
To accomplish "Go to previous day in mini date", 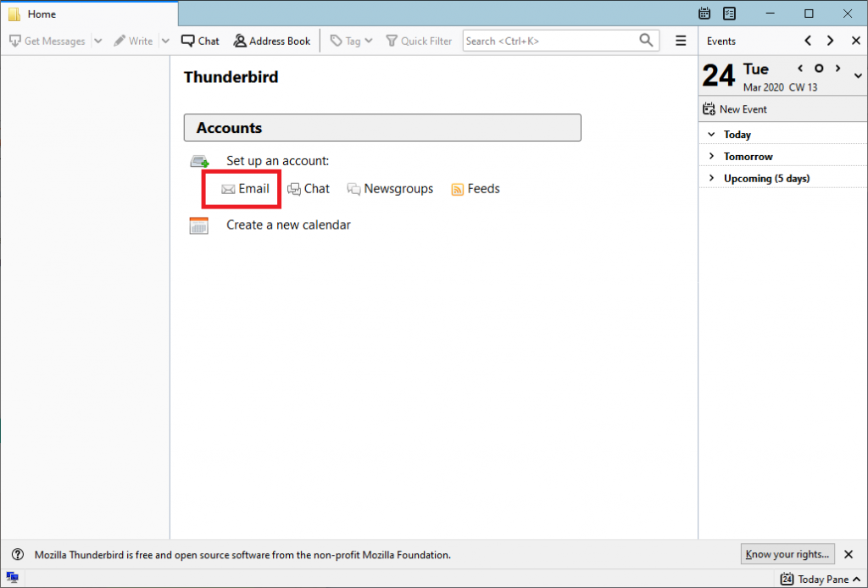I will (800, 69).
